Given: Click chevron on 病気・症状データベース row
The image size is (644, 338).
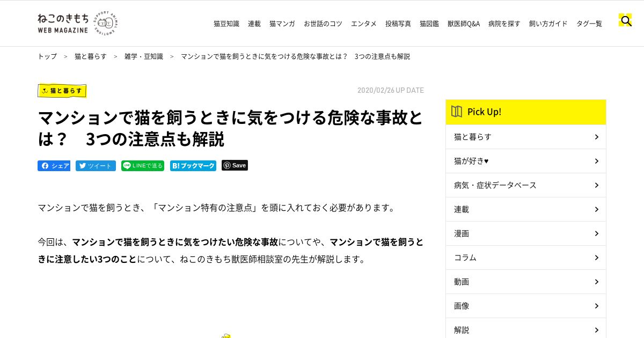Looking at the screenshot, I should tap(596, 185).
